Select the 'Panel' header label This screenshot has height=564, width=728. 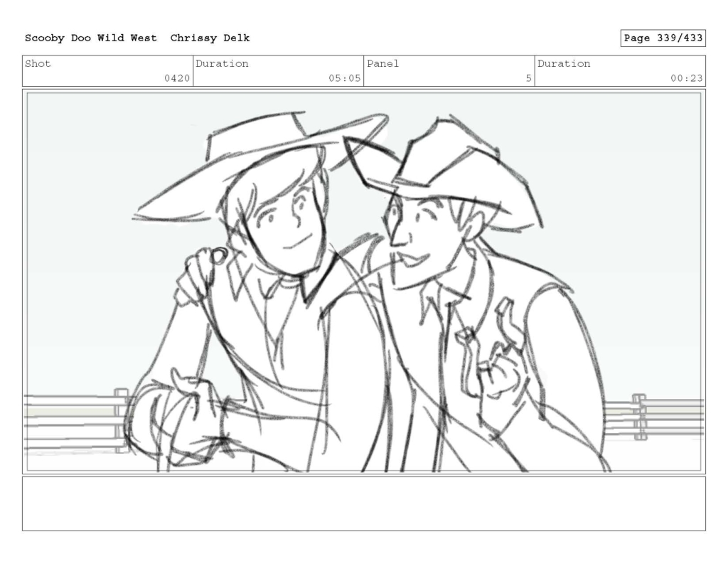382,63
